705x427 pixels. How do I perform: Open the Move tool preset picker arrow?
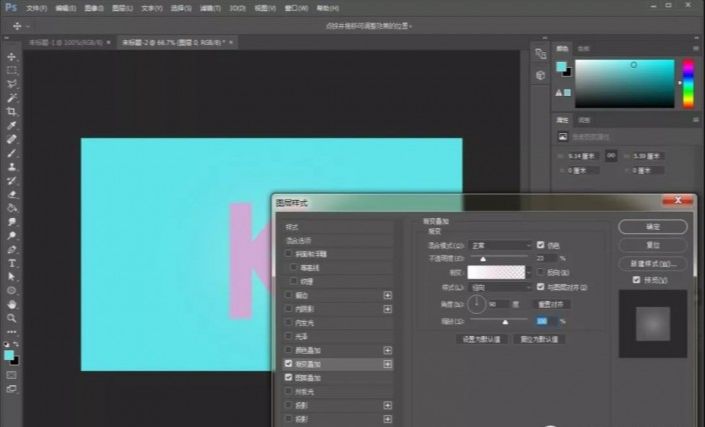point(28,27)
